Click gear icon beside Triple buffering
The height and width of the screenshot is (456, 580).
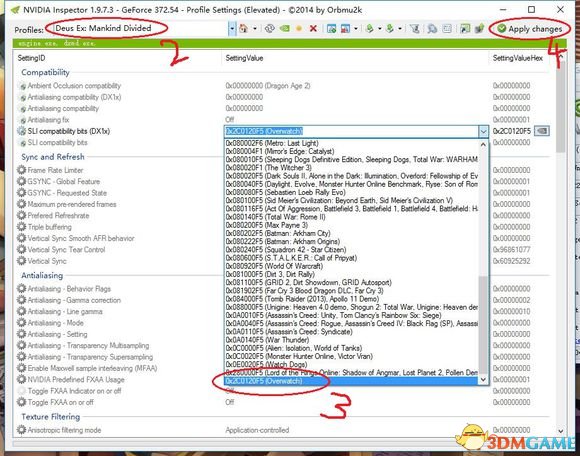[21, 227]
